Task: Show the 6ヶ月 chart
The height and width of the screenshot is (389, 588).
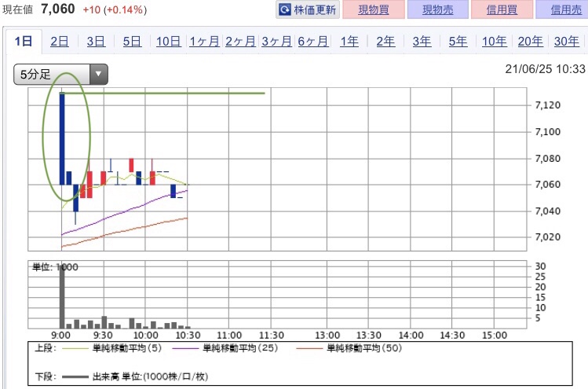Action: 313,41
